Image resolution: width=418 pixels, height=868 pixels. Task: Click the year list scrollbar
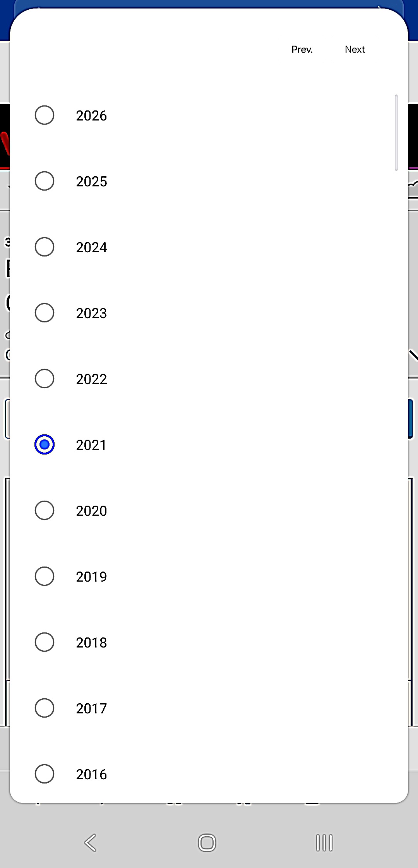[396, 133]
